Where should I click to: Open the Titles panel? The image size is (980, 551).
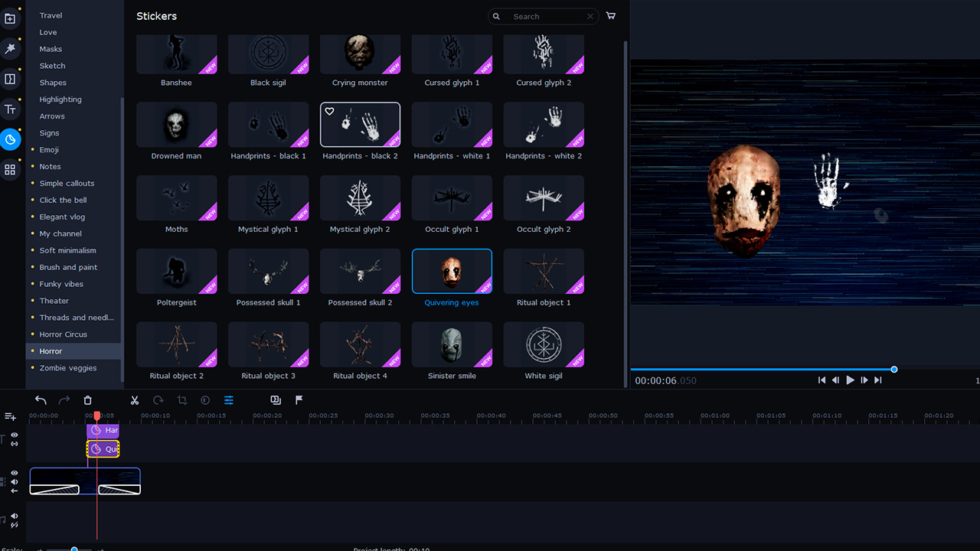pyautogui.click(x=10, y=109)
